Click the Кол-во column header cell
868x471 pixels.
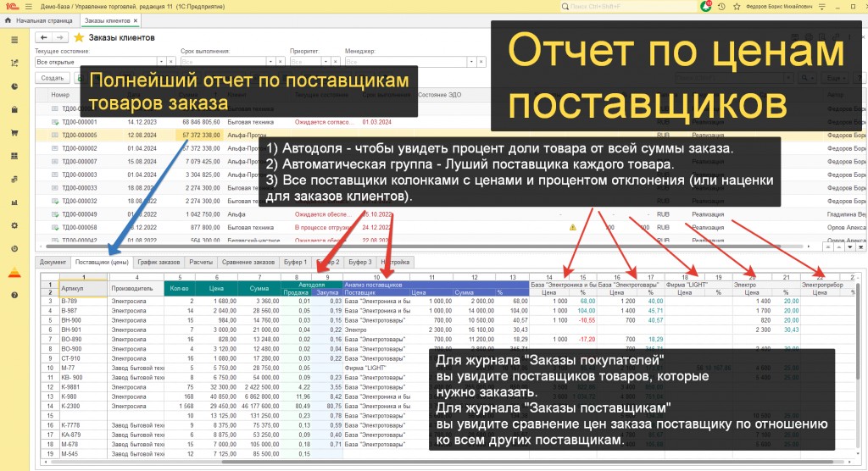180,288
